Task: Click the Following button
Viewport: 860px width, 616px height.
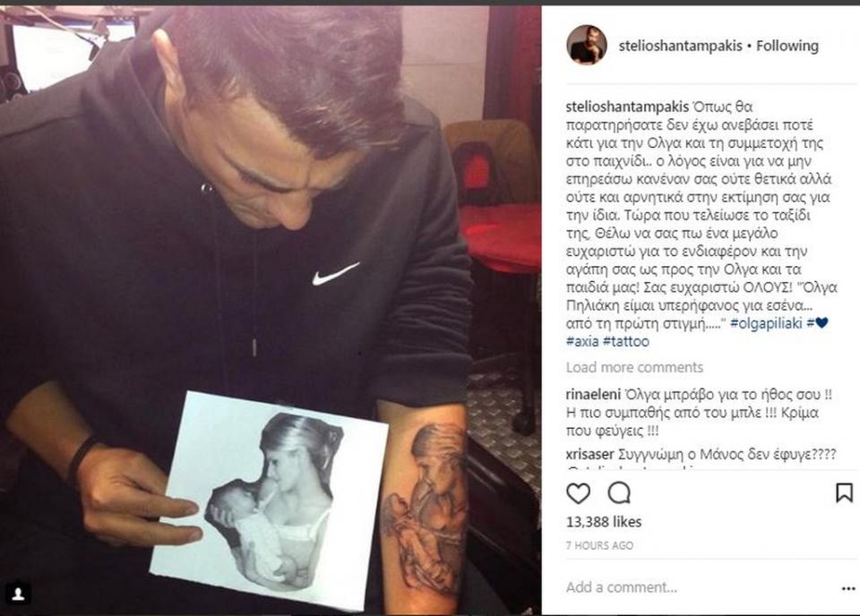Action: tap(787, 46)
